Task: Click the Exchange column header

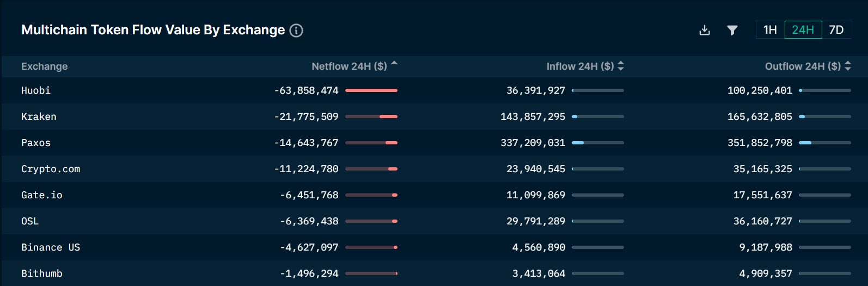Action: [45, 66]
